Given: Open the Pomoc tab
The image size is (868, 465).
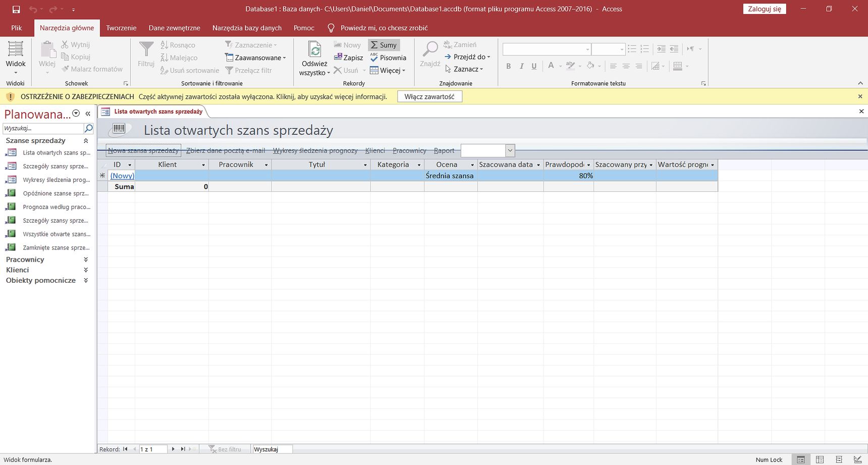Looking at the screenshot, I should coord(304,28).
